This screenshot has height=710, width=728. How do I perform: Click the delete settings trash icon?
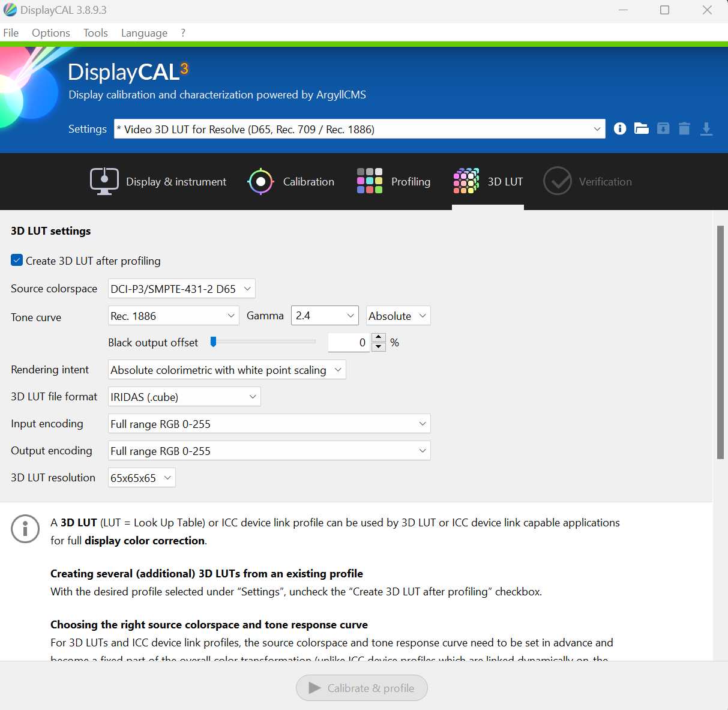pyautogui.click(x=684, y=128)
